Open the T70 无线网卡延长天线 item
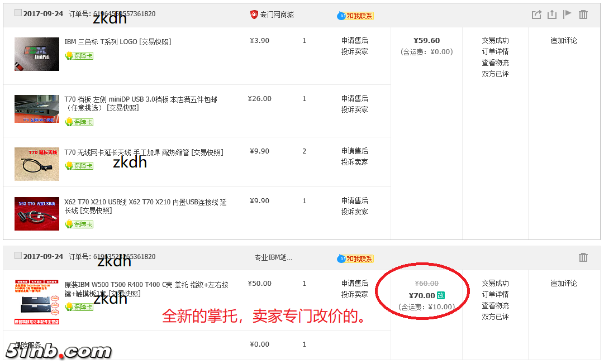This screenshot has height=364, width=604. pos(144,152)
